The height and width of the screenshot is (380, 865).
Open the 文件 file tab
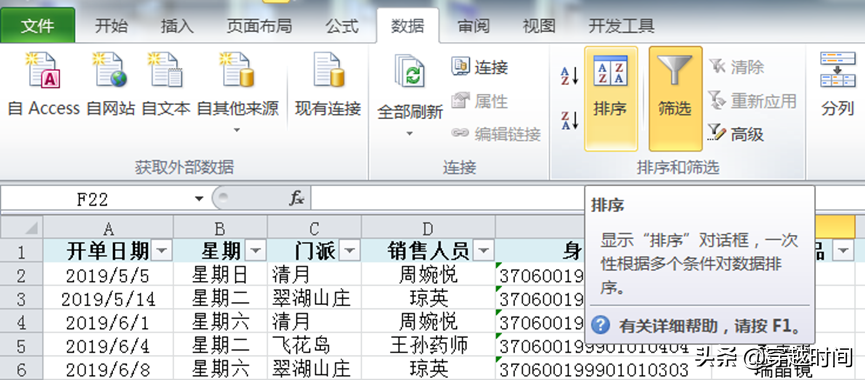38,26
